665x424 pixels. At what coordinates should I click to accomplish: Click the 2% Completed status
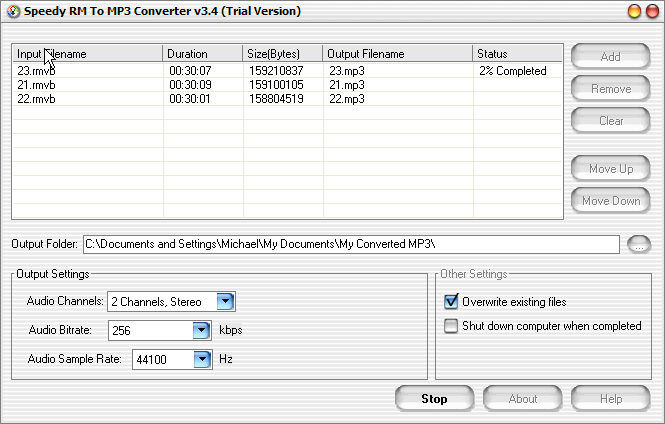pyautogui.click(x=513, y=71)
